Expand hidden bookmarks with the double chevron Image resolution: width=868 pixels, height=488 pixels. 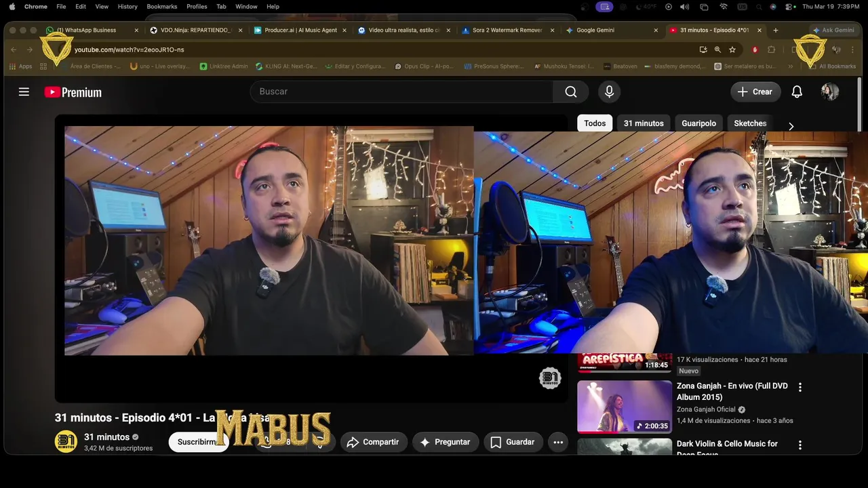tap(790, 66)
